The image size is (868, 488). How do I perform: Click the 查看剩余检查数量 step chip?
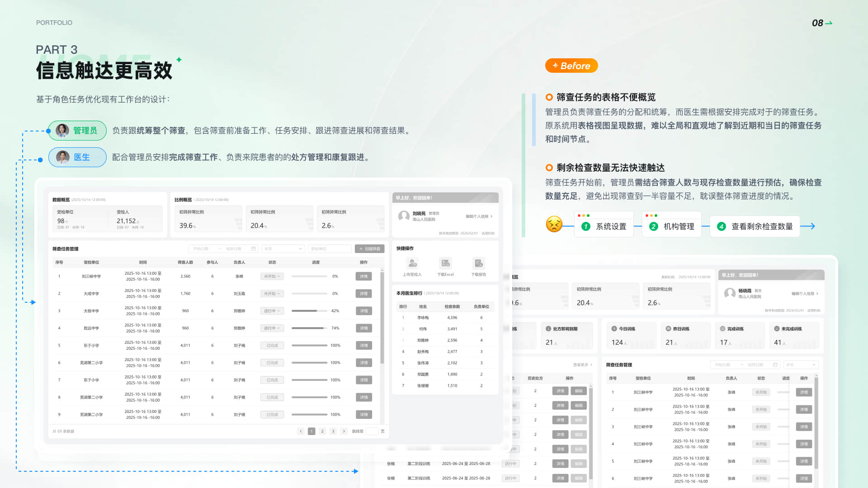coord(755,226)
